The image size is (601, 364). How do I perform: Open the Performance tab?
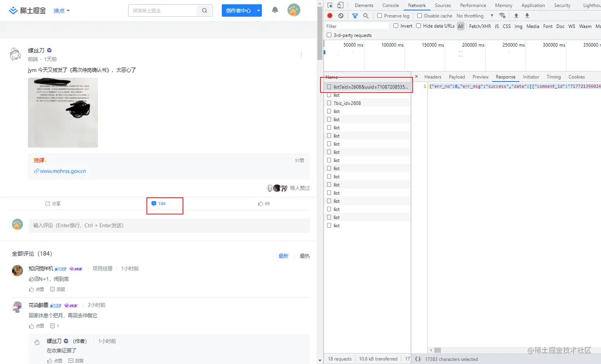pos(473,5)
